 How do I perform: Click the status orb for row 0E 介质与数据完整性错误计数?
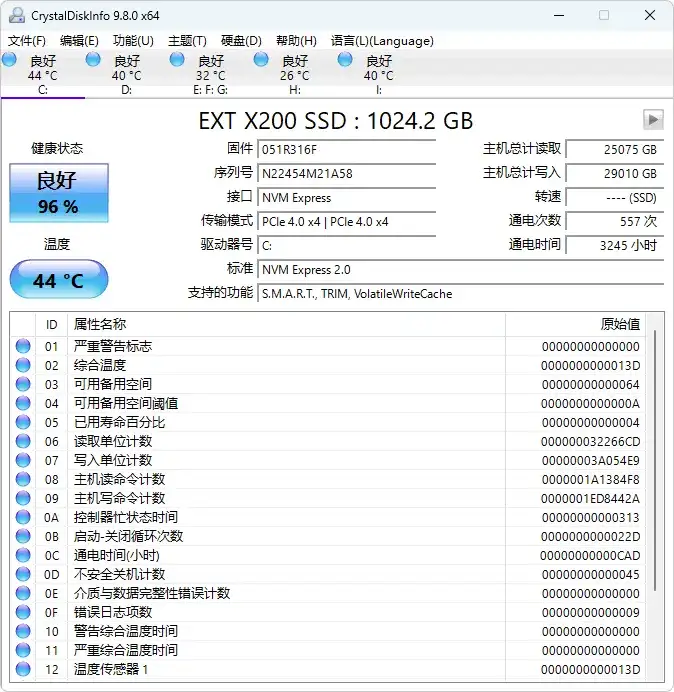[23, 593]
